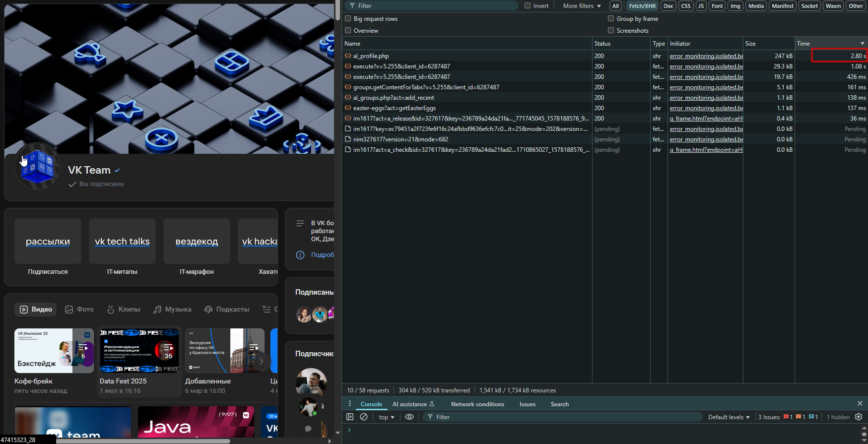Switch to the Console drawer tab
The width and height of the screenshot is (868, 444).
click(371, 404)
